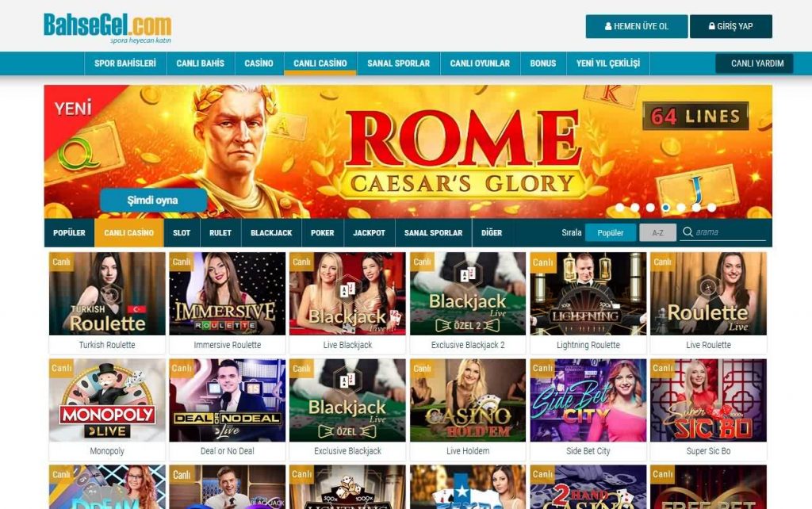Open the Turkish Roulette game thumbnail

(x=107, y=293)
